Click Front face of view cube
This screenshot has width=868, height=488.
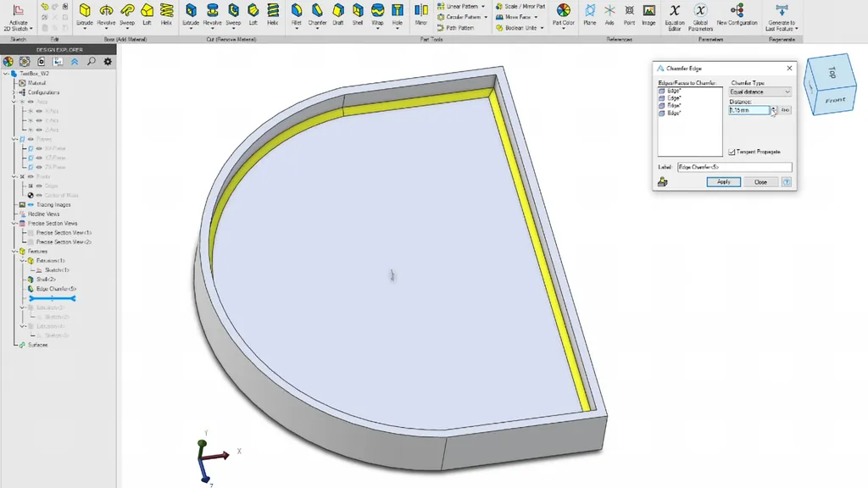(x=835, y=100)
